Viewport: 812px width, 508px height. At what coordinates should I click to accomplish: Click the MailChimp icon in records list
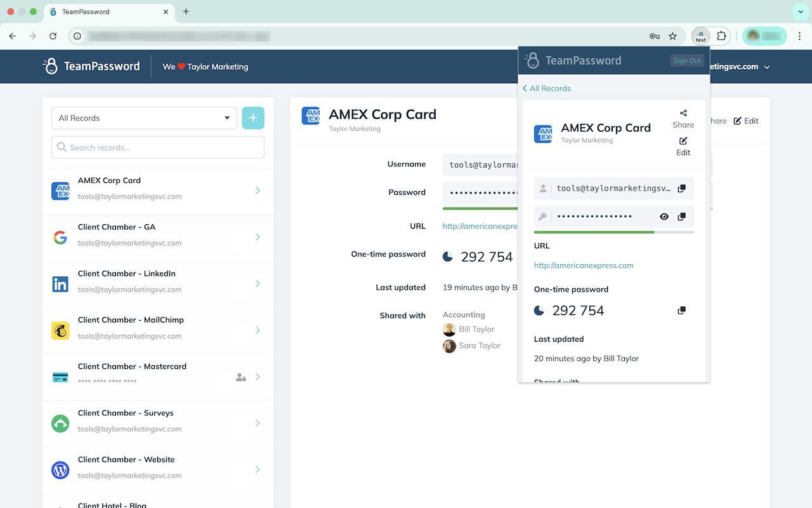pos(60,330)
